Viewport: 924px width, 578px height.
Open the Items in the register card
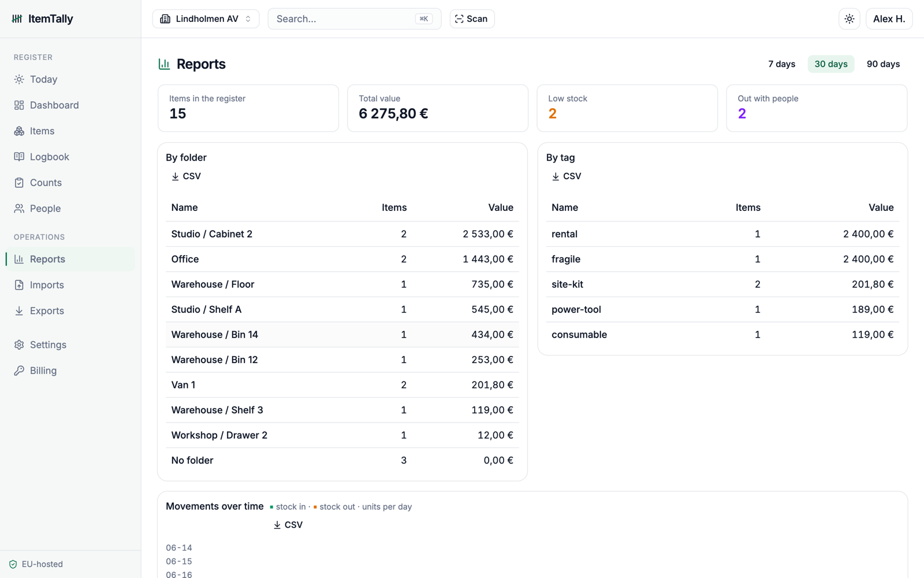pyautogui.click(x=248, y=108)
